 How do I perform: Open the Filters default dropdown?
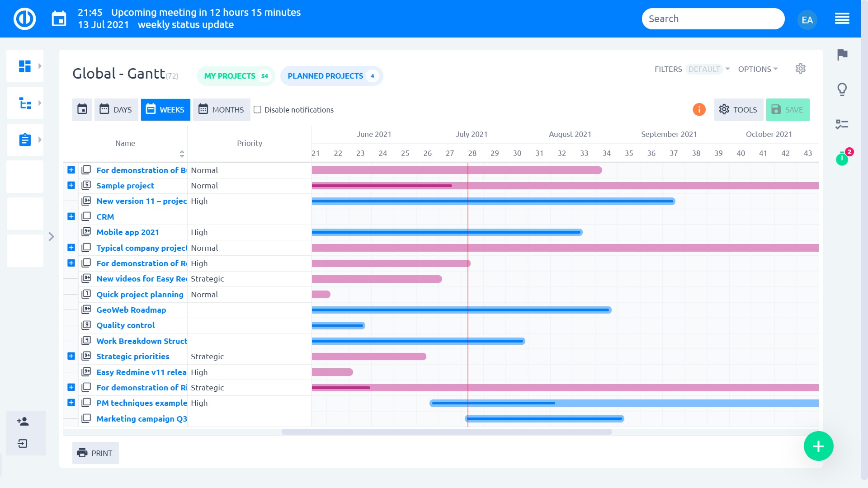[708, 69]
